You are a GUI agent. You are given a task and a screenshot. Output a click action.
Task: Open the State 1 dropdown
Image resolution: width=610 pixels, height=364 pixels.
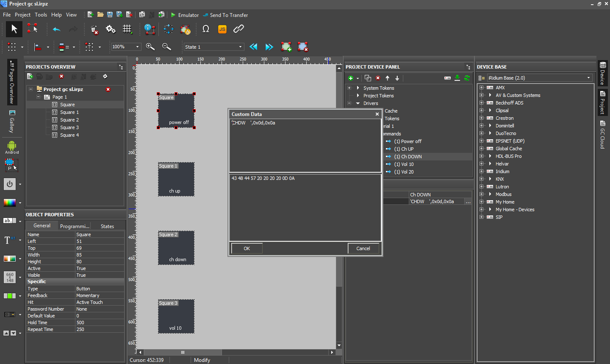[x=213, y=47]
